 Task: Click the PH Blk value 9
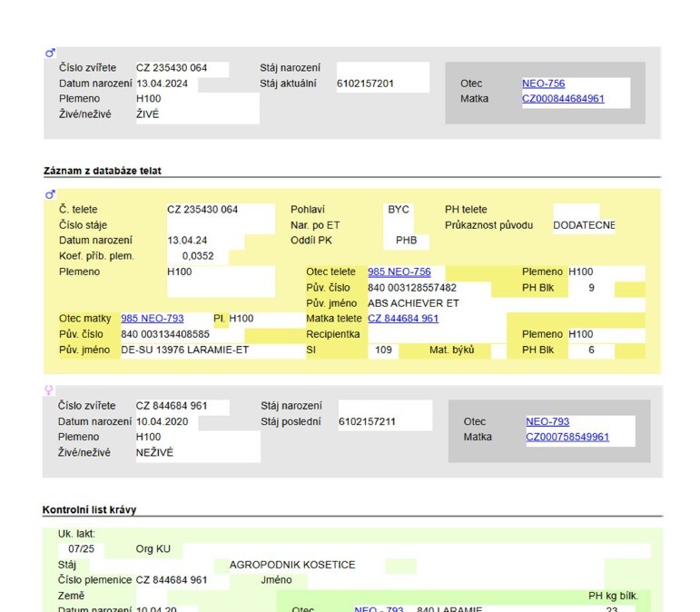pos(591,288)
